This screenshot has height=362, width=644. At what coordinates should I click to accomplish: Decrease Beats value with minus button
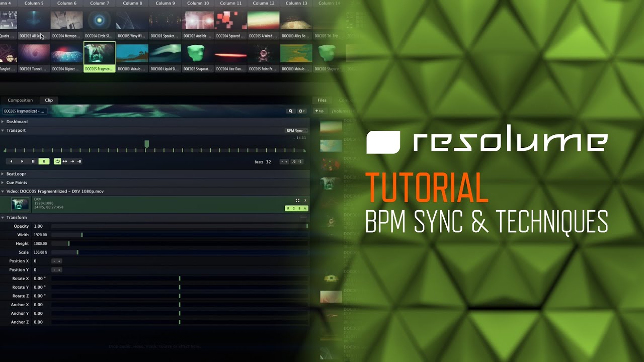tap(282, 162)
